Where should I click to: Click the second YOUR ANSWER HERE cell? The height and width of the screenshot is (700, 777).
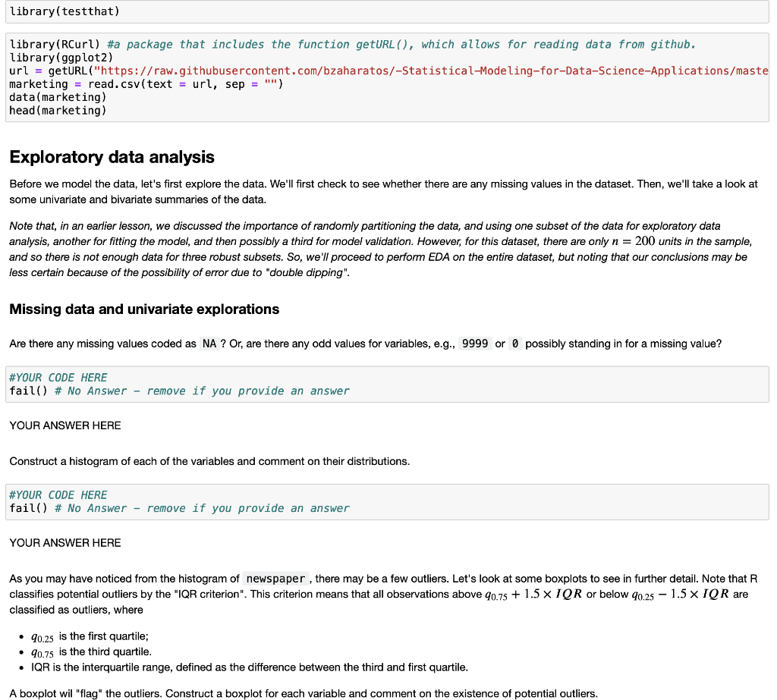[64, 543]
